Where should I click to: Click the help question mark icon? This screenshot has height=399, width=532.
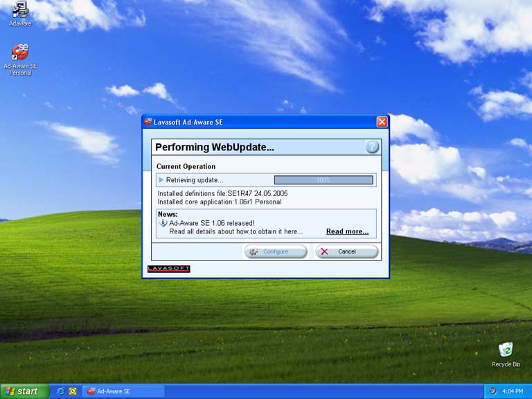click(x=373, y=147)
